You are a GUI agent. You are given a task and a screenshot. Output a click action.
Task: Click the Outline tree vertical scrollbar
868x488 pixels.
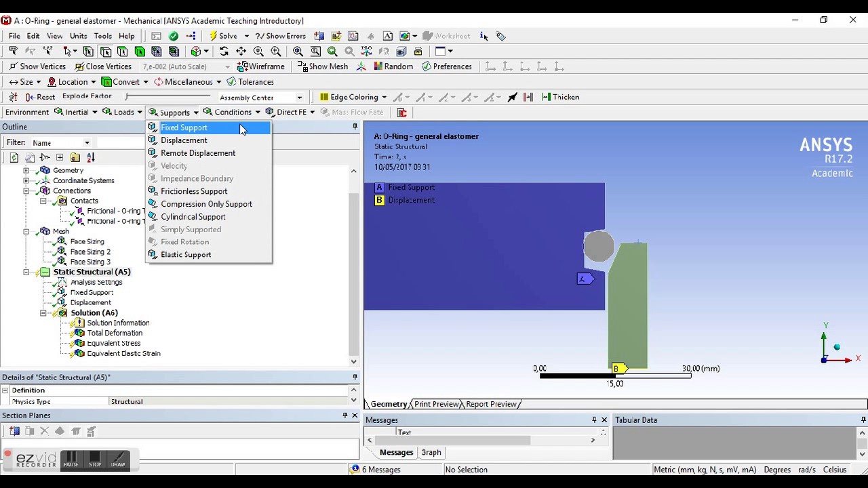coord(354,267)
